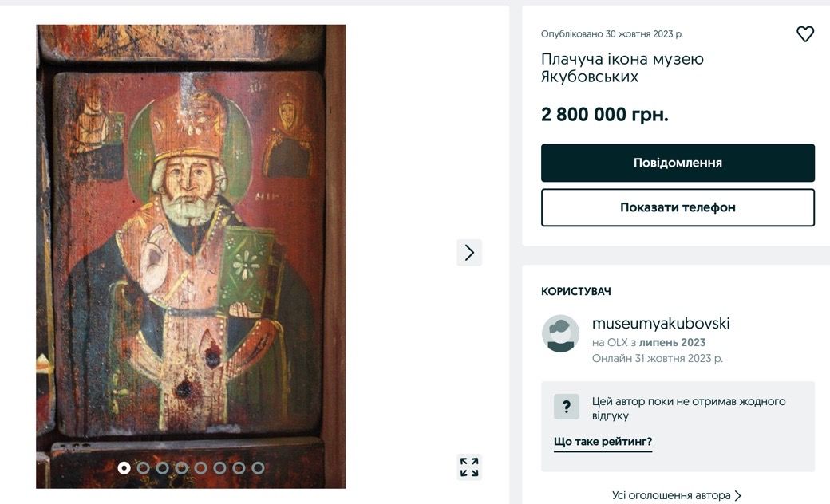Click the last pagination dot
The width and height of the screenshot is (830, 504).
pyautogui.click(x=258, y=468)
